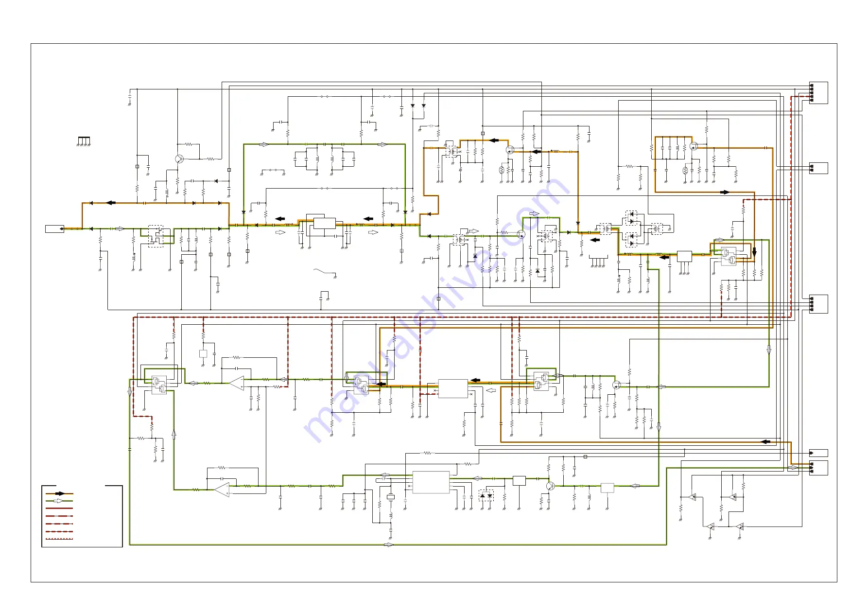Click the quartz crystal symbol below bottom IC
The width and height of the screenshot is (868, 614).
[x=390, y=497]
